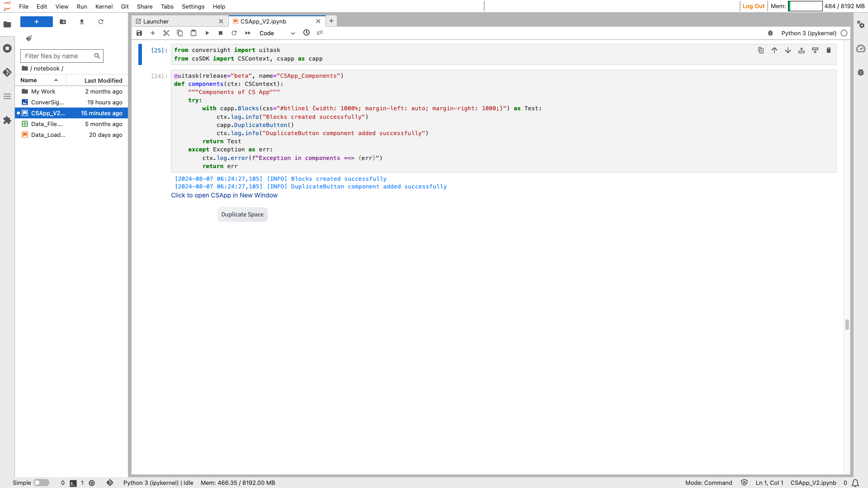
Task: Click the clock icon in notebook toolbar
Action: 307,33
